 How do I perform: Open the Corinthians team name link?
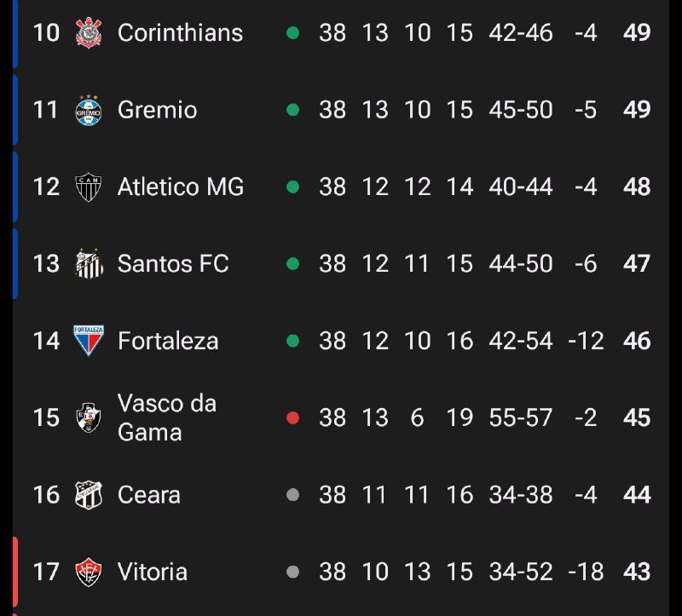coord(180,33)
